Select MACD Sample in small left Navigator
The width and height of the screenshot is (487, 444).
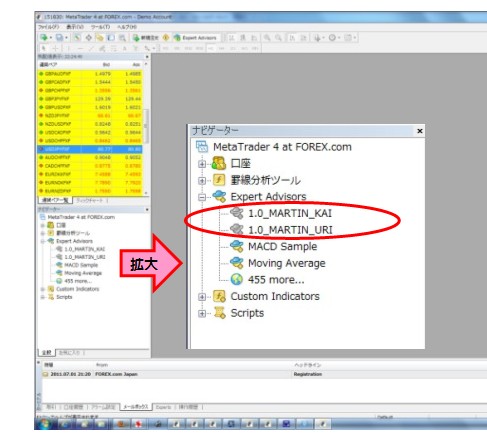click(x=81, y=265)
